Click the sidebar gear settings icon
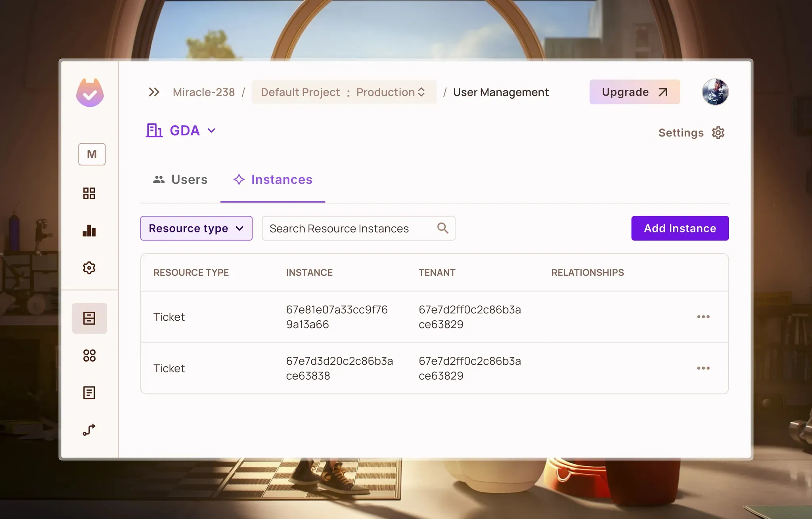 pyautogui.click(x=89, y=268)
